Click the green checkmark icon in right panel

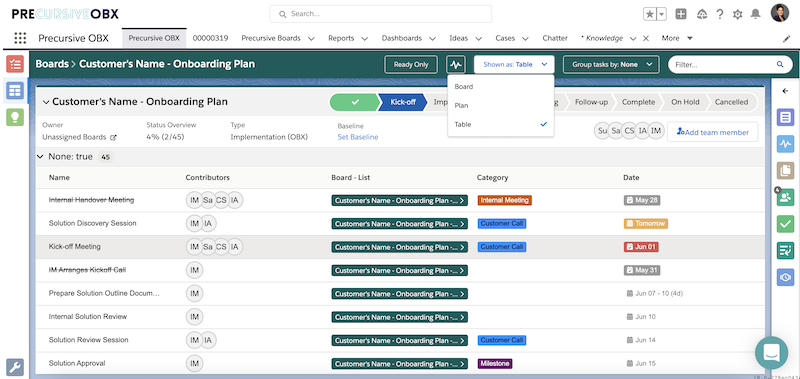pos(785,223)
